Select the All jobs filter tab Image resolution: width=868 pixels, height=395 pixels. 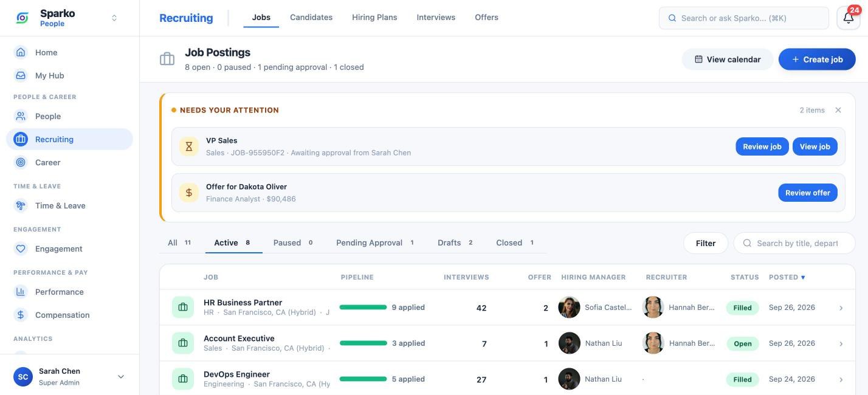pos(179,242)
